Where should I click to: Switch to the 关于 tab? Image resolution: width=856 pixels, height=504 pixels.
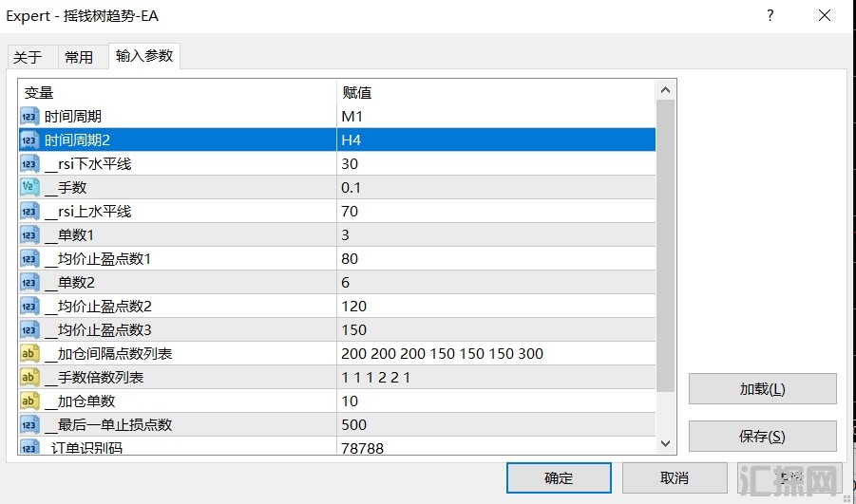point(28,57)
